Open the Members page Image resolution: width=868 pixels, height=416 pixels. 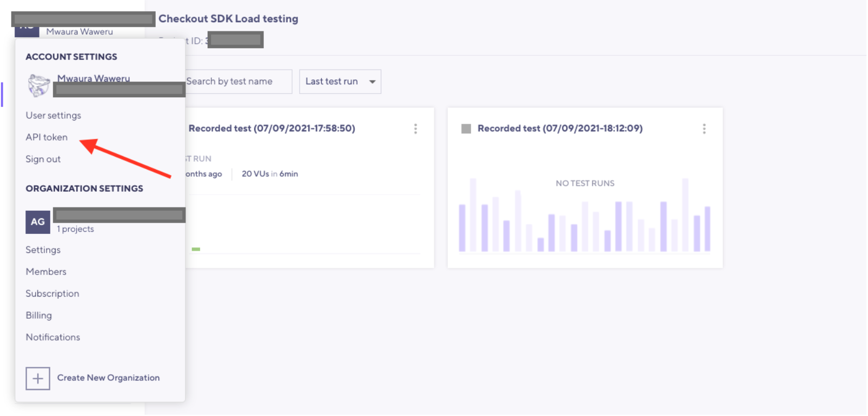click(46, 272)
